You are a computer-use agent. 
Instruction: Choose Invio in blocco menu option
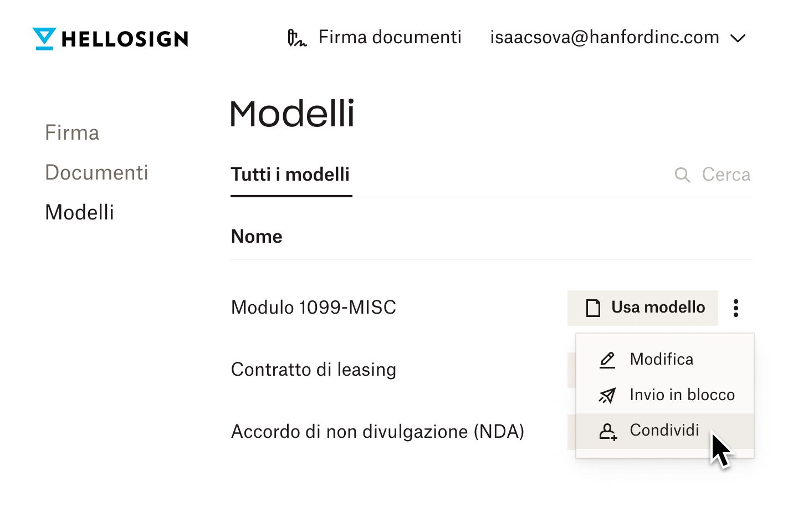(682, 395)
